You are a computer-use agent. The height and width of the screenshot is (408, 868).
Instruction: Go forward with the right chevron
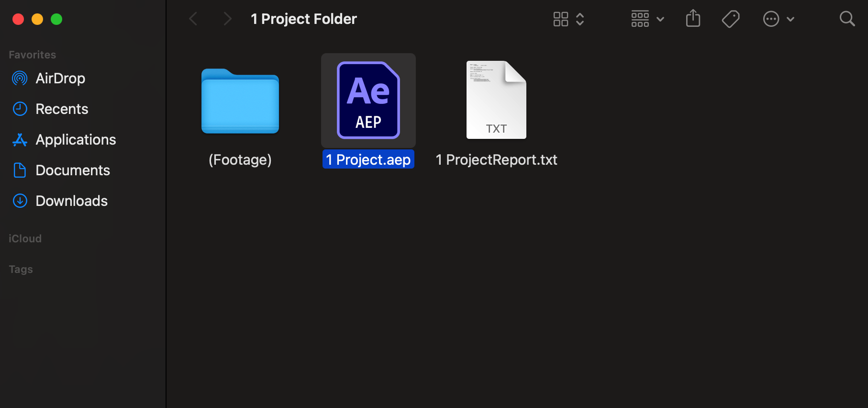click(227, 19)
